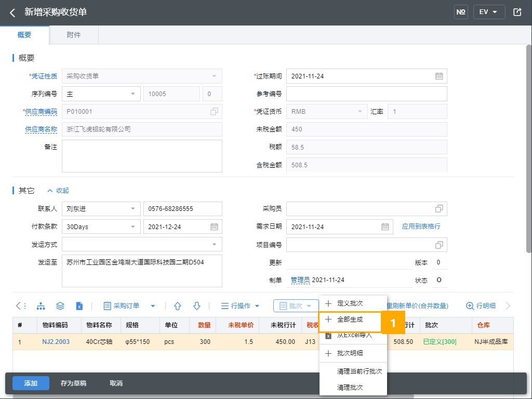Click 存为草稿 to save as draft
Image resolution: width=532 pixels, height=399 pixels.
pyautogui.click(x=73, y=383)
